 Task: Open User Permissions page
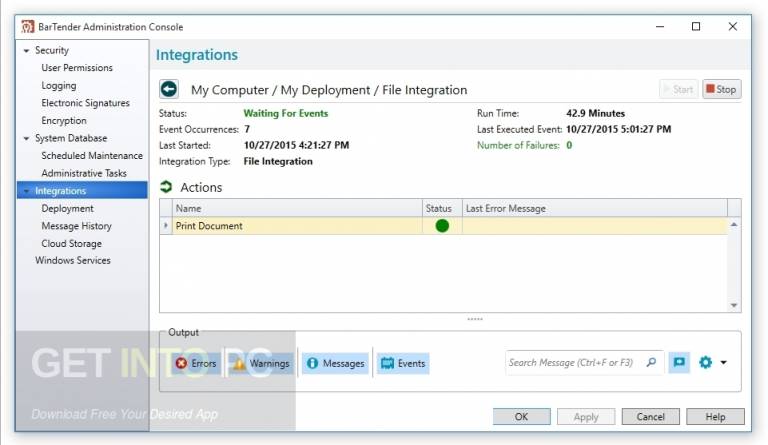pyautogui.click(x=77, y=68)
